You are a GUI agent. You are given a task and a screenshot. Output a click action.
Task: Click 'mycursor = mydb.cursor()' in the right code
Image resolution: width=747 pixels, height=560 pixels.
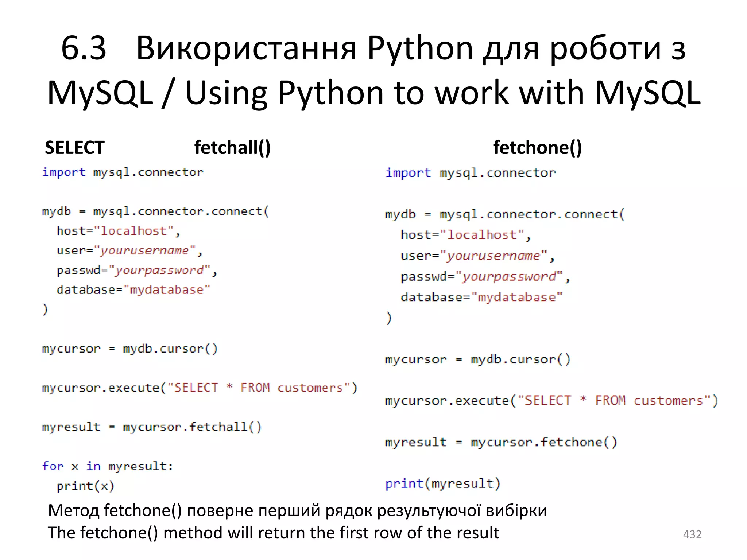(x=478, y=360)
